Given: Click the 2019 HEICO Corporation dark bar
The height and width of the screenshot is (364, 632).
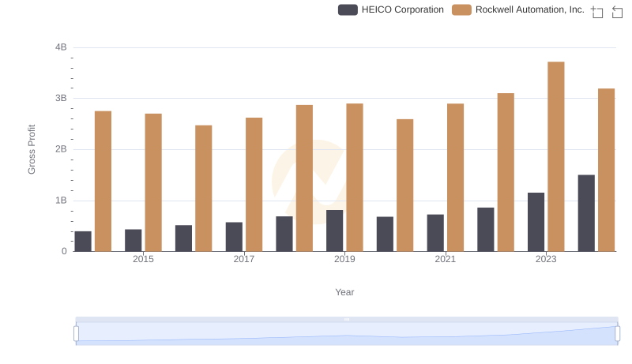Looking at the screenshot, I should 334,231.
